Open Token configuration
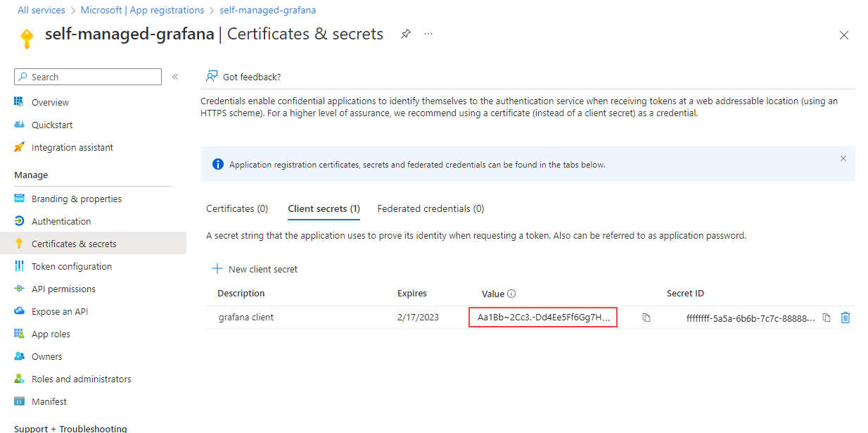Screen dimensions: 868x433 tap(72, 266)
